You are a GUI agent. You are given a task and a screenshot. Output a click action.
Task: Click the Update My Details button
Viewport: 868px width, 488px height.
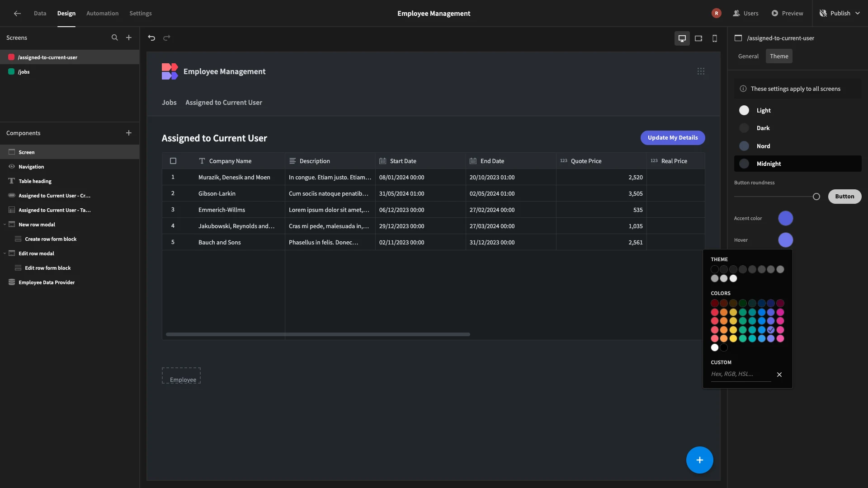(x=673, y=138)
